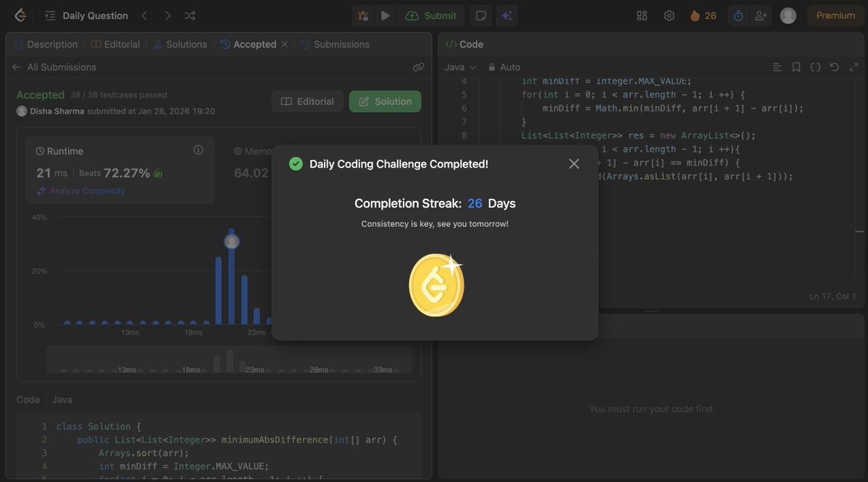Go back to All Submissions
Image resolution: width=868 pixels, height=482 pixels.
54,67
